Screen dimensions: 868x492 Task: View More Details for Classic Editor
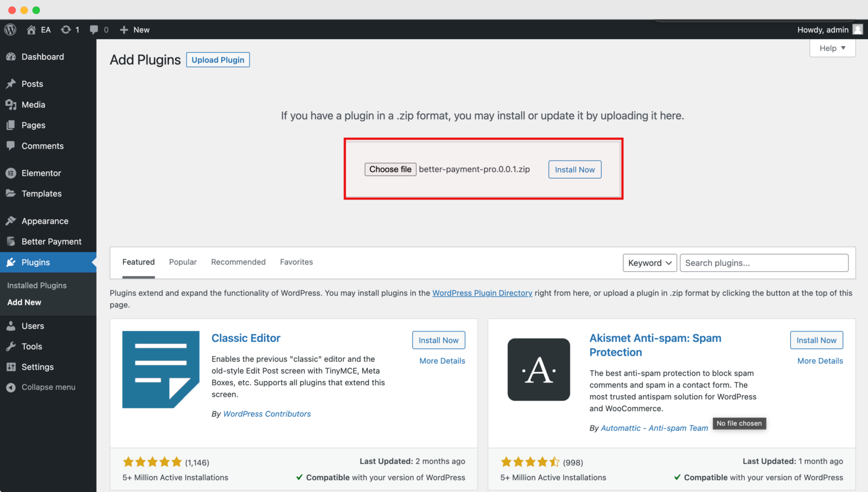442,361
